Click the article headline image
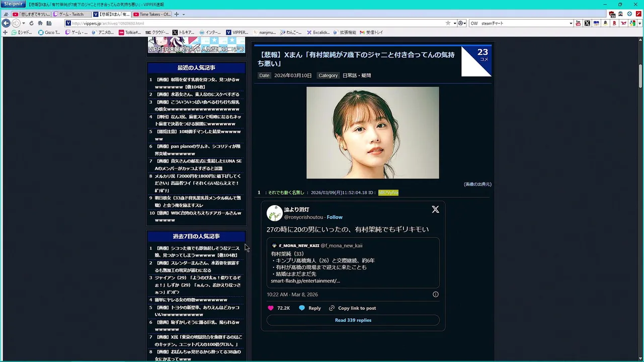This screenshot has height=362, width=644. point(372,133)
